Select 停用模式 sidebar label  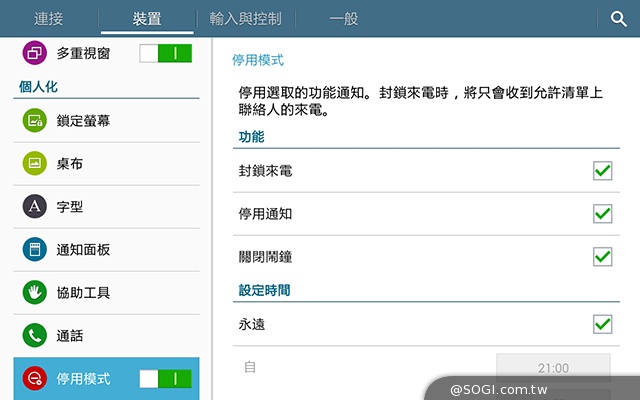(x=83, y=379)
